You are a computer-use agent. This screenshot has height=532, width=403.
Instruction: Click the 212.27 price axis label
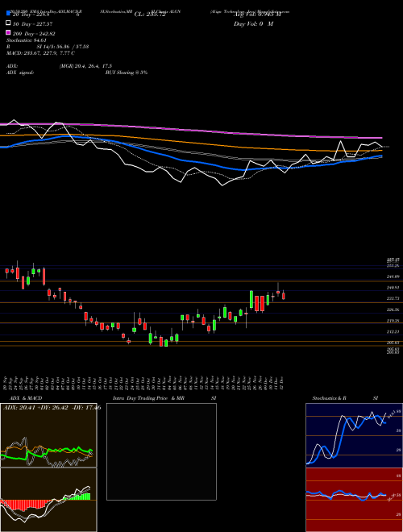pyautogui.click(x=393, y=331)
